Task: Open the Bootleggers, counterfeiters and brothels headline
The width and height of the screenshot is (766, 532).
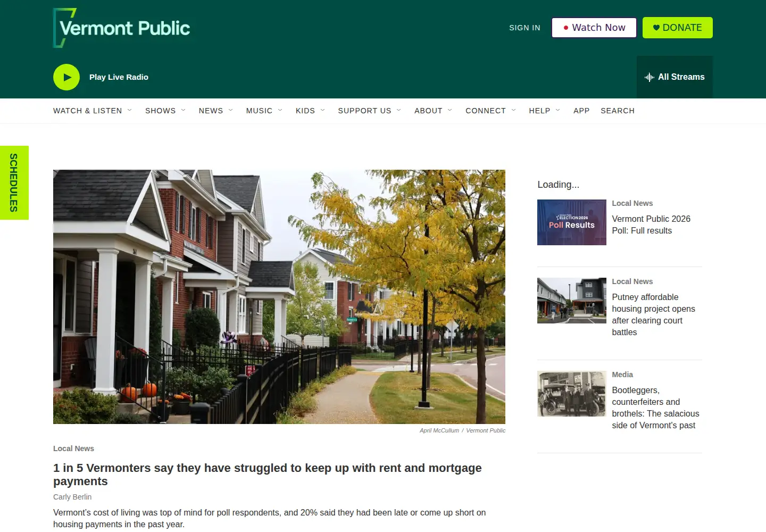Action: pos(655,408)
